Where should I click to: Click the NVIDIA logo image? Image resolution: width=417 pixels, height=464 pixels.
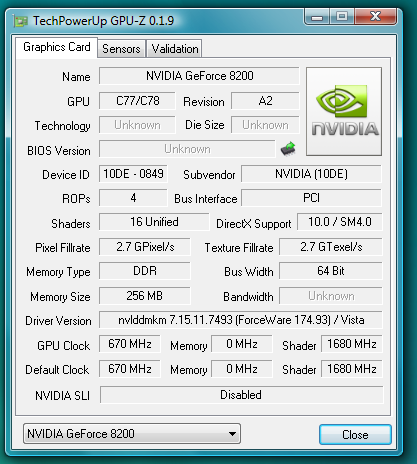344,111
